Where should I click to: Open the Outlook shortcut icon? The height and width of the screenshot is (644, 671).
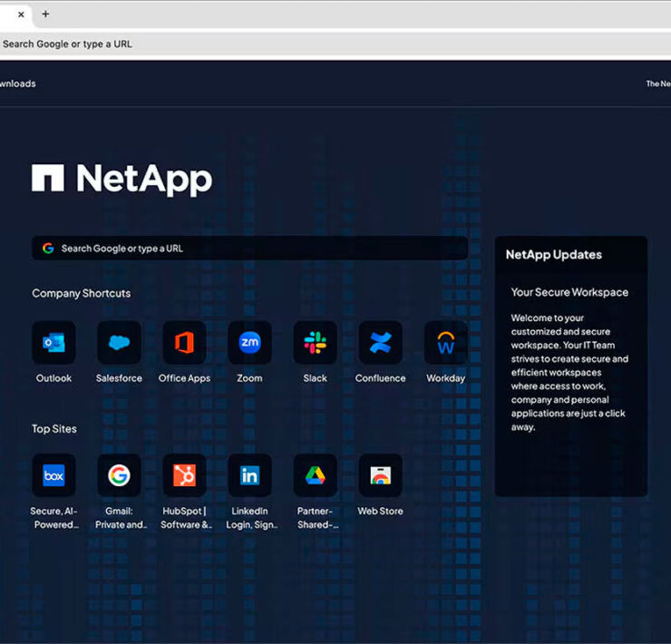[x=53, y=343]
